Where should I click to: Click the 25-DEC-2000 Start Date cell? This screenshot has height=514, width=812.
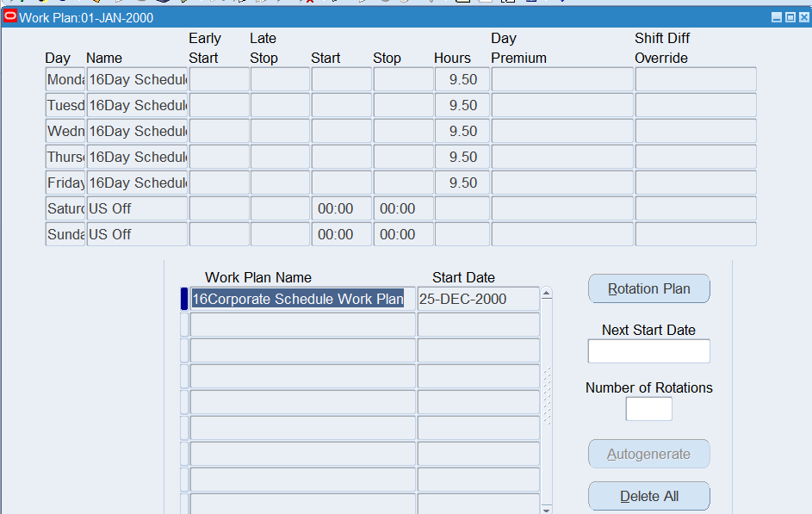coord(478,300)
